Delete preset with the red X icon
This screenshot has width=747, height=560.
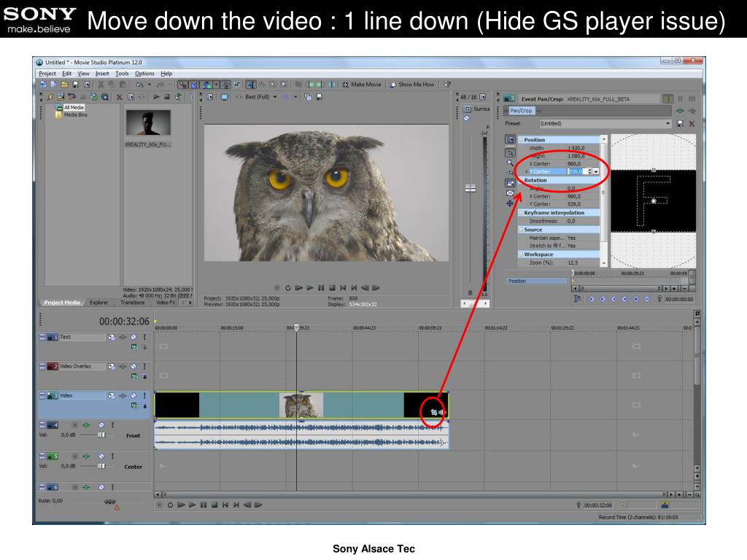click(x=692, y=124)
